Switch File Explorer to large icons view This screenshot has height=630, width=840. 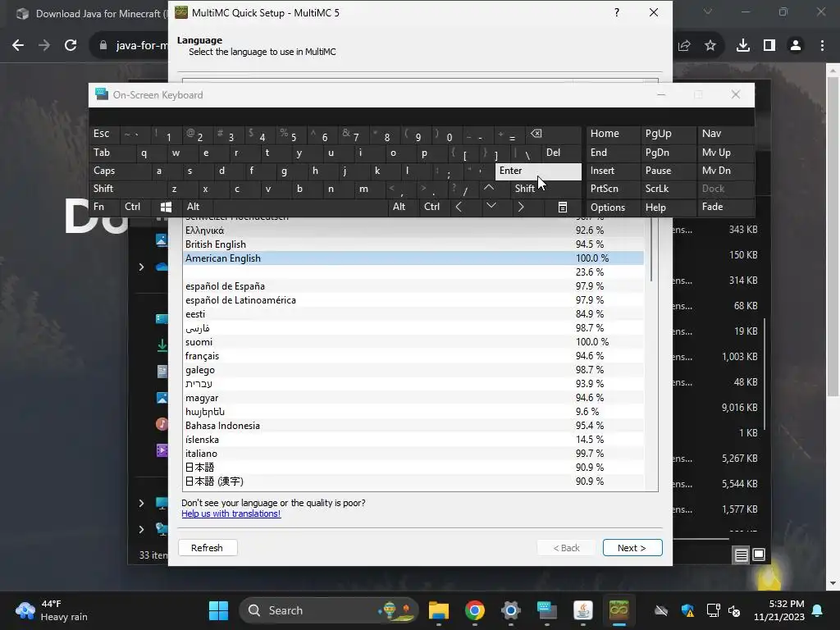click(759, 555)
